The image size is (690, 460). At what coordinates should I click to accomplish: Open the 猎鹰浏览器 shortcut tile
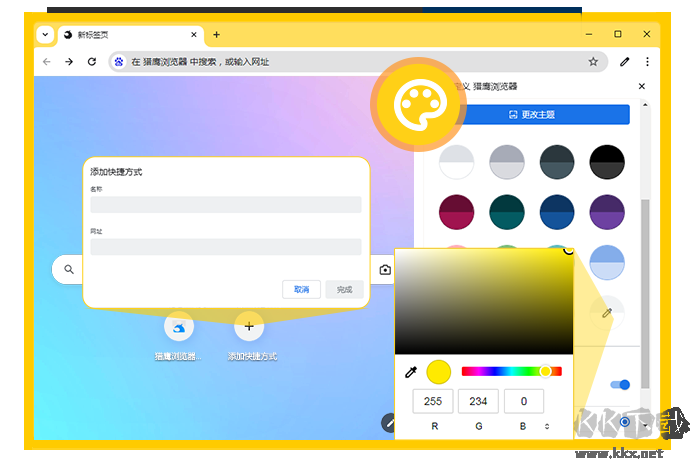[x=179, y=327]
